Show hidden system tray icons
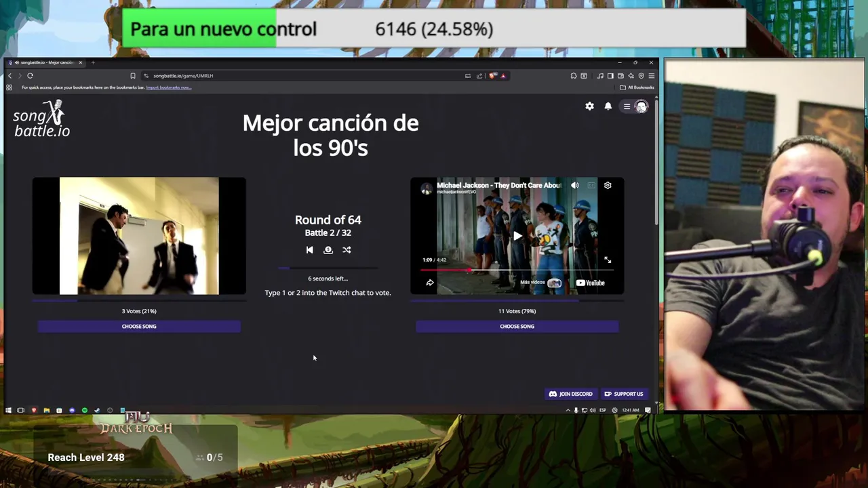This screenshot has height=488, width=868. (568, 410)
